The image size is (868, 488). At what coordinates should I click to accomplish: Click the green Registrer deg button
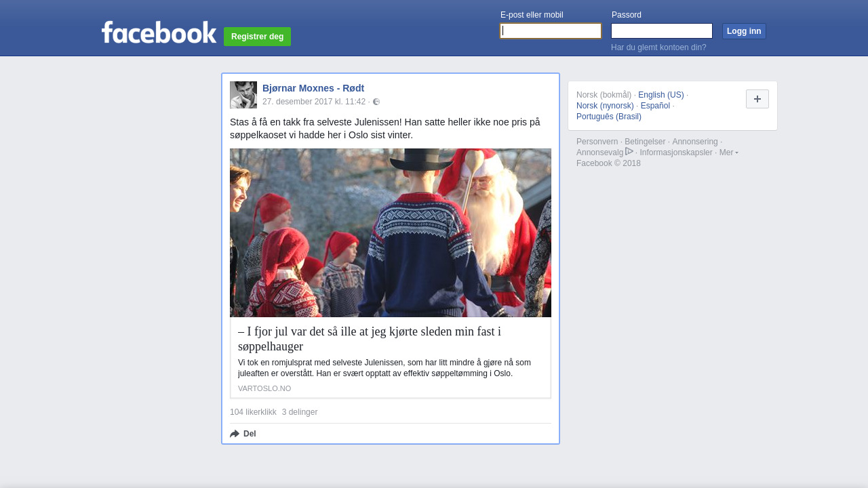(x=257, y=37)
